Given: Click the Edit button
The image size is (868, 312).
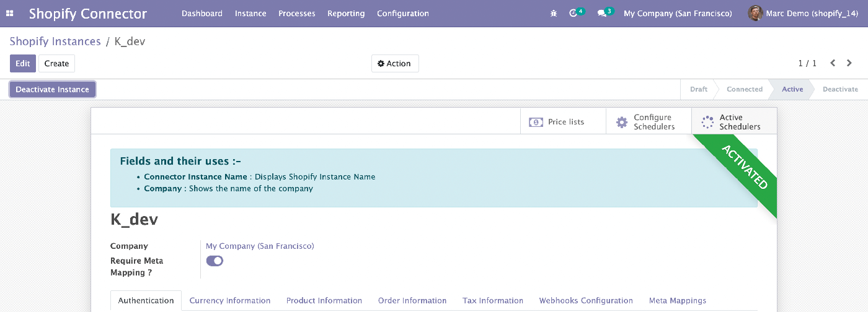Looking at the screenshot, I should [23, 63].
